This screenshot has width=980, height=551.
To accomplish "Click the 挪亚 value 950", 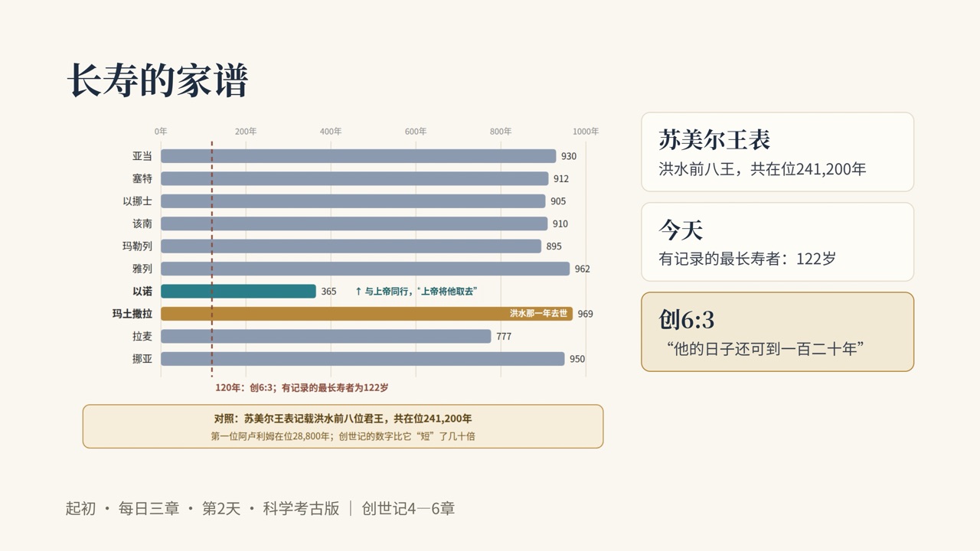I will (577, 359).
